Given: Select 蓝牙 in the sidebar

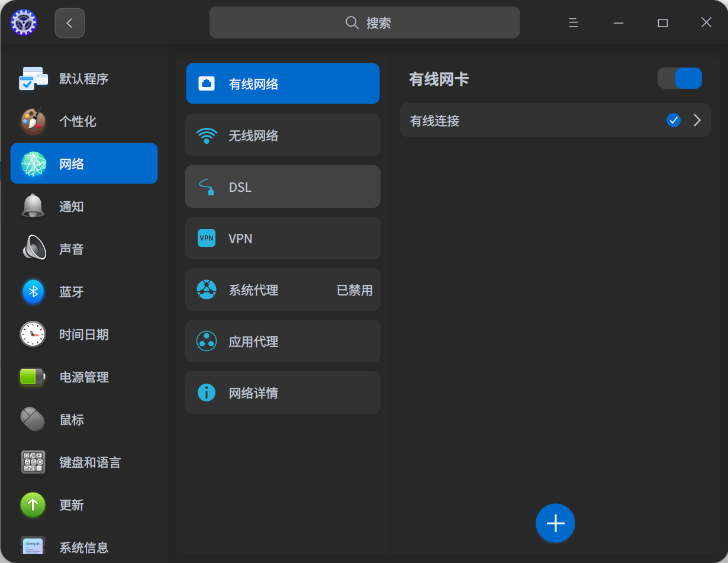Looking at the screenshot, I should click(x=84, y=292).
